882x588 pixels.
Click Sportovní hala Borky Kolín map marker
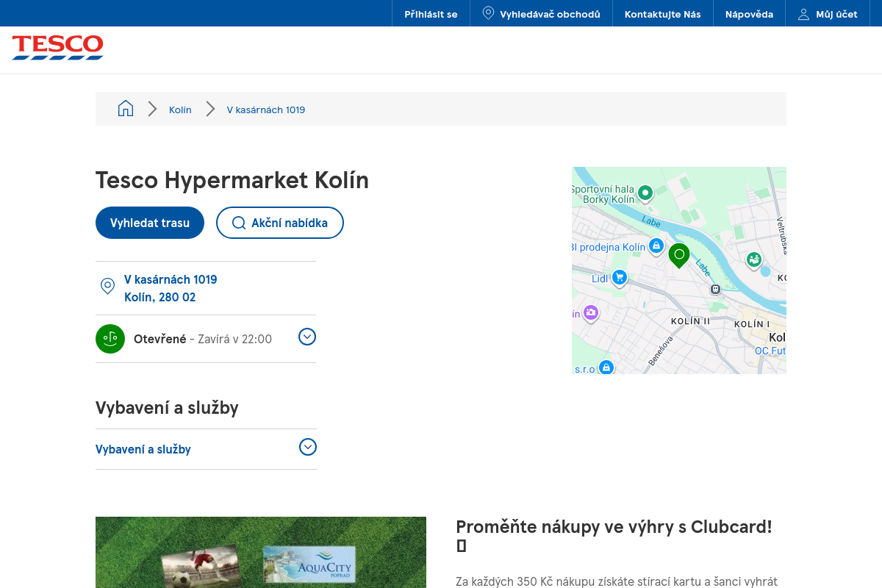[x=645, y=194]
